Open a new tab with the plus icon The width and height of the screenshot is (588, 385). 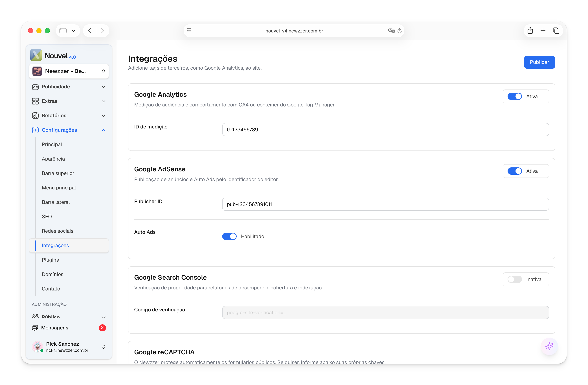coord(543,31)
